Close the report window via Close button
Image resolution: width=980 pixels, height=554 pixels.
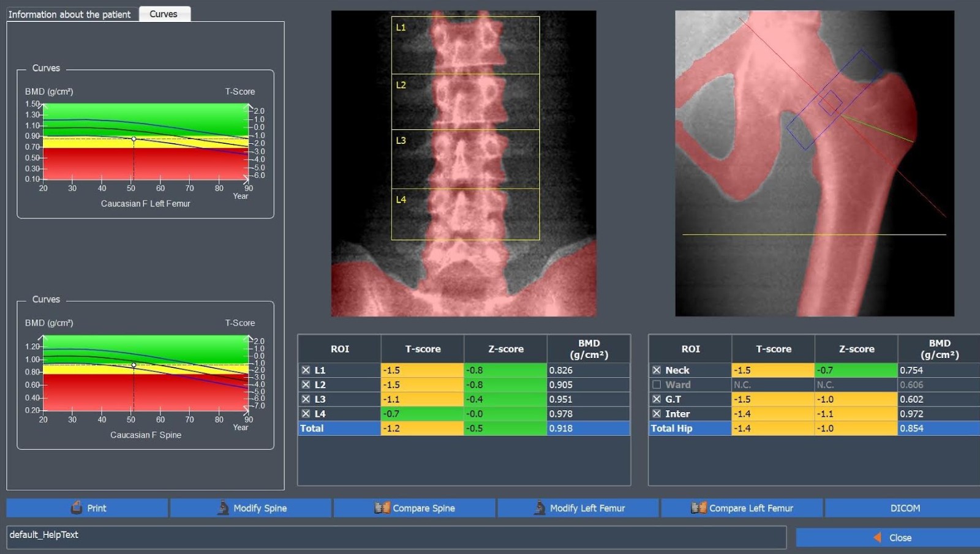click(888, 537)
